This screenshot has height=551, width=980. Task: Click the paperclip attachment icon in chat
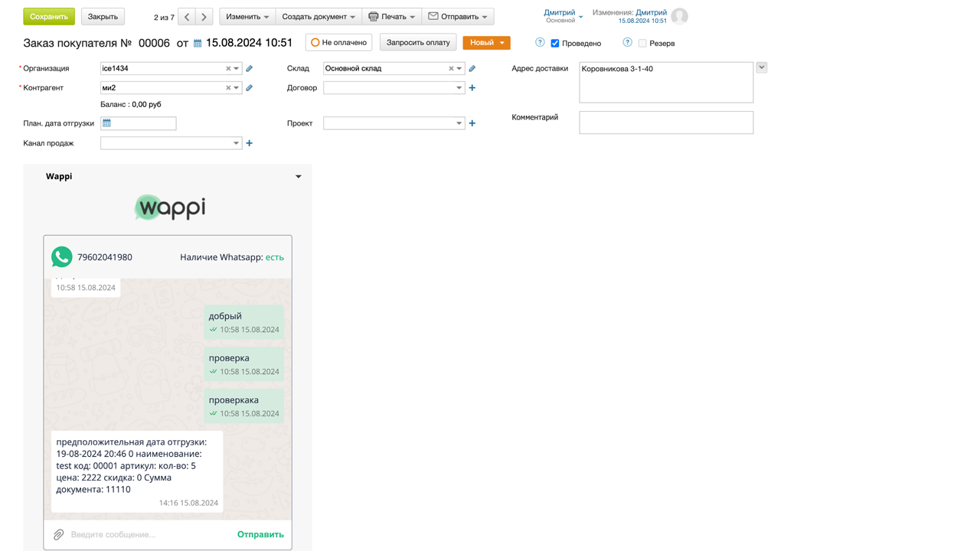[58, 534]
